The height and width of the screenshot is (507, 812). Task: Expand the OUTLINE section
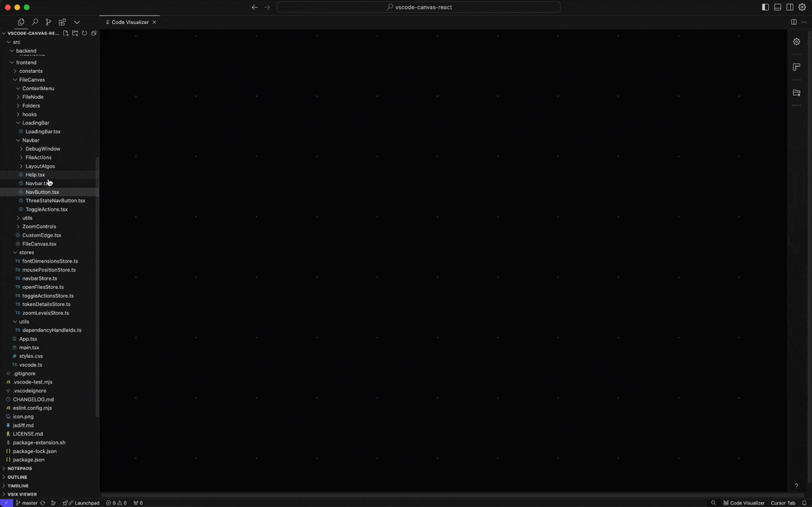17,477
